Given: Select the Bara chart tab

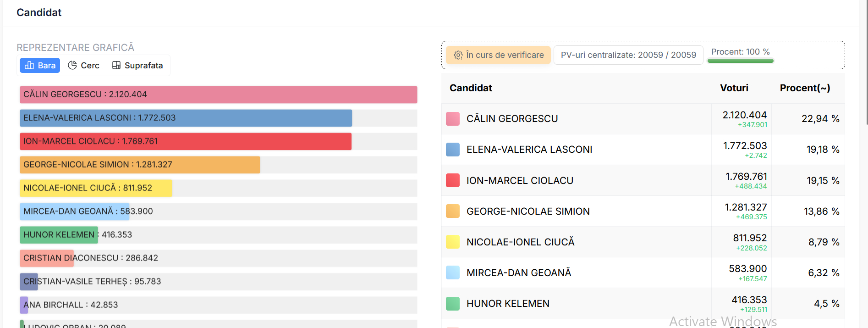Looking at the screenshot, I should [40, 66].
